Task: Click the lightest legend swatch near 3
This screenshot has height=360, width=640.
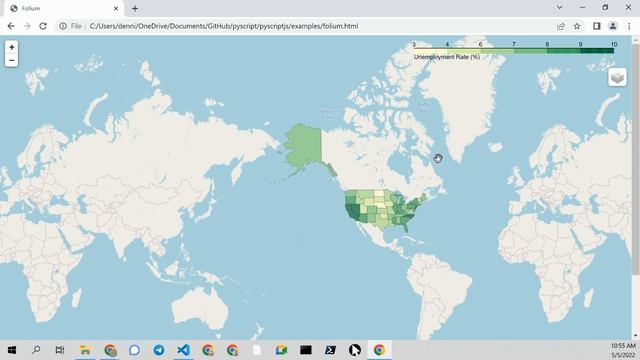Action: tap(430, 51)
